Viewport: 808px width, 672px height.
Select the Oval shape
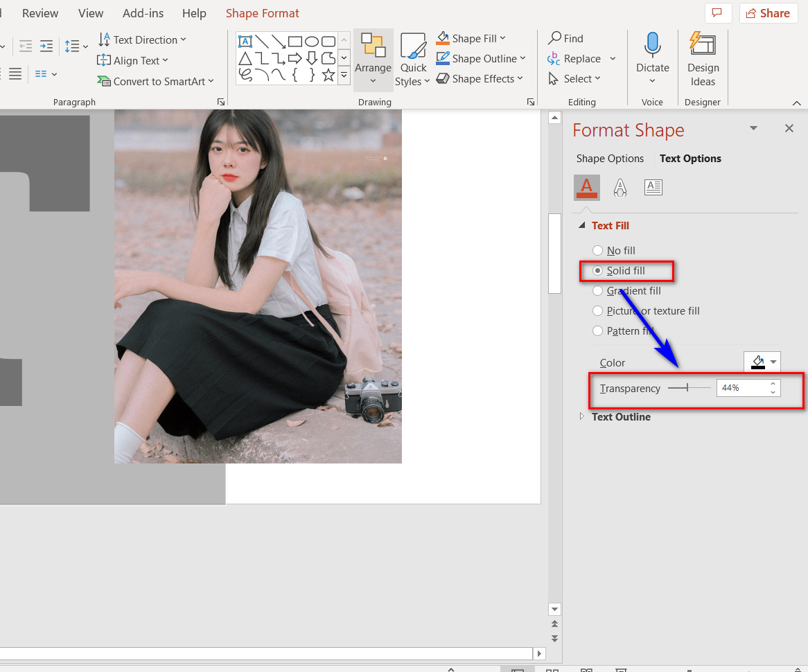point(312,42)
